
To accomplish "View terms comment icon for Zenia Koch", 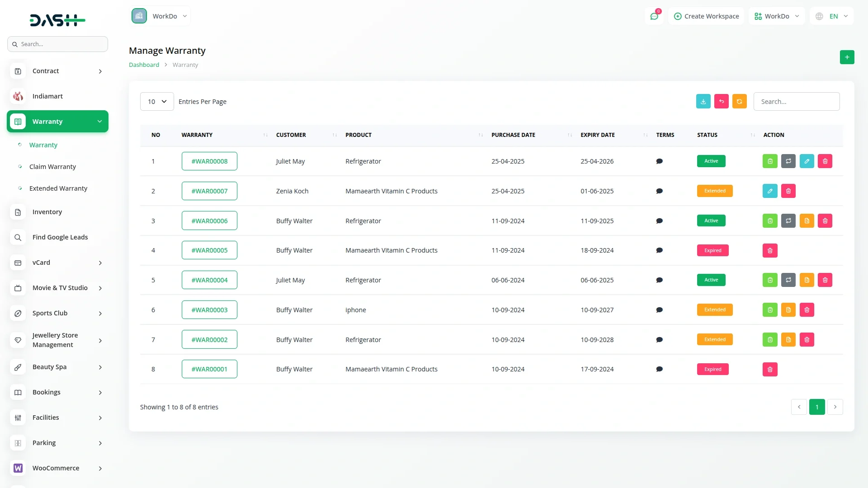I will (659, 191).
